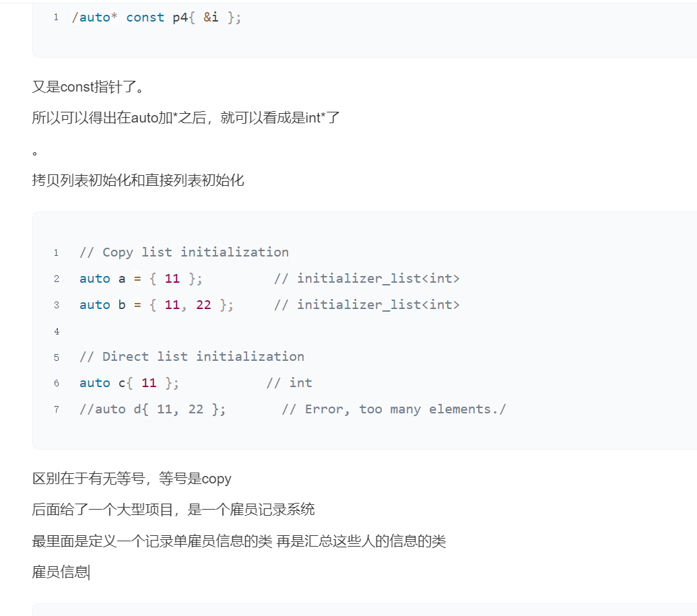Click the sentence ending with "就可以看成是int*了"
This screenshot has height=616, width=697.
point(186,118)
